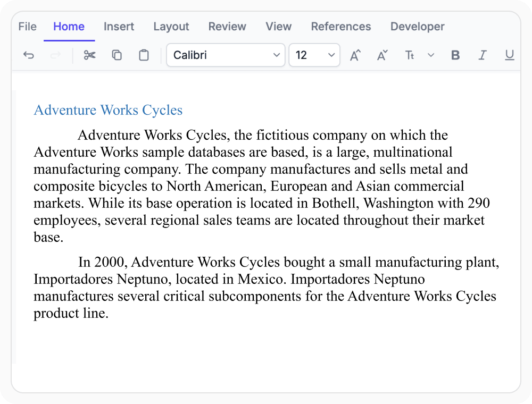The width and height of the screenshot is (532, 404).
Task: Toggle Bold formatting
Action: [455, 55]
